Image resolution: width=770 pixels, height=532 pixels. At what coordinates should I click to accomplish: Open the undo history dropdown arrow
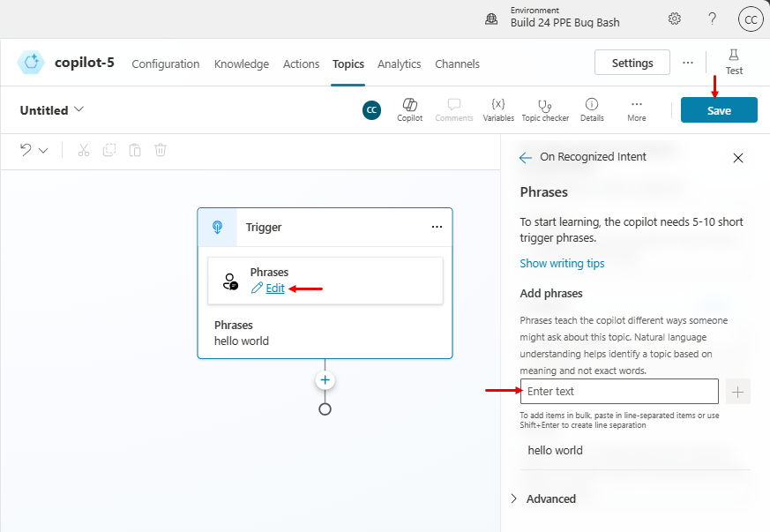point(43,150)
